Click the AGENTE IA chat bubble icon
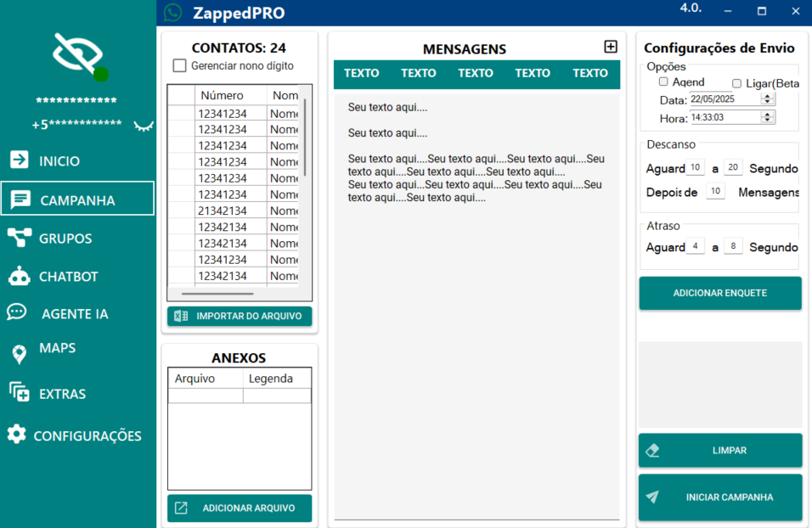812x528 pixels. [17, 312]
